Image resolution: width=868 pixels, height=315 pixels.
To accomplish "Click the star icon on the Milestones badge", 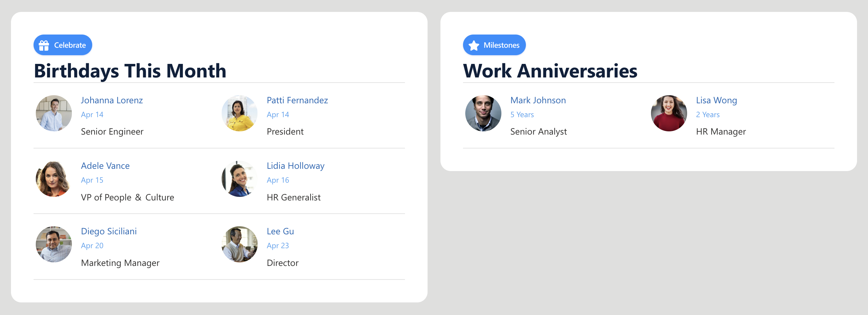I will tap(474, 45).
